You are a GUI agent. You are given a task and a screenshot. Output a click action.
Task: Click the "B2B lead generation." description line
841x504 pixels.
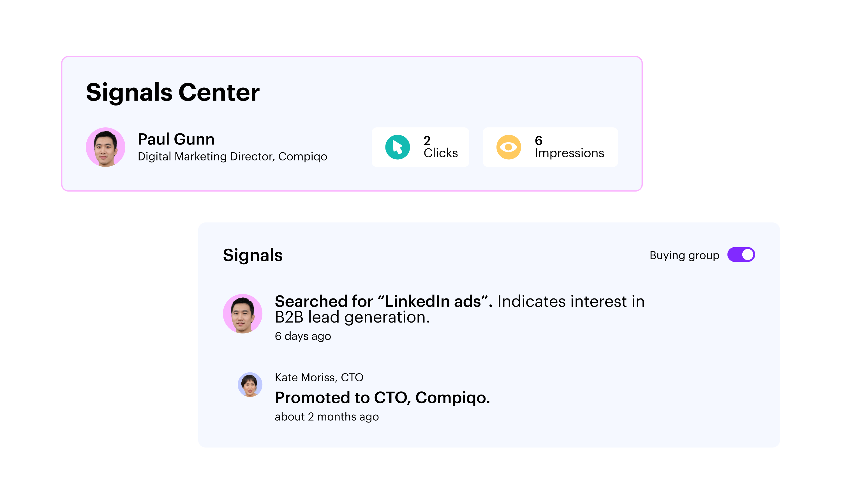(x=352, y=317)
